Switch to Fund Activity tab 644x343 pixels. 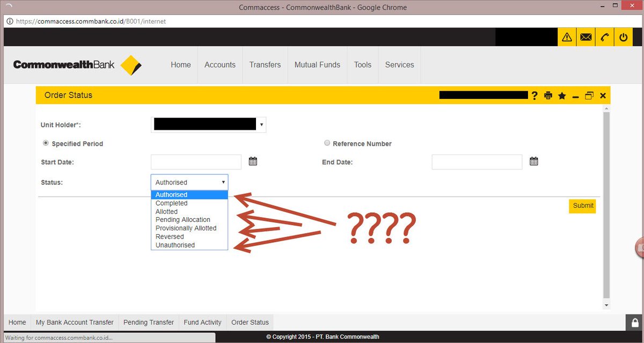(x=202, y=323)
